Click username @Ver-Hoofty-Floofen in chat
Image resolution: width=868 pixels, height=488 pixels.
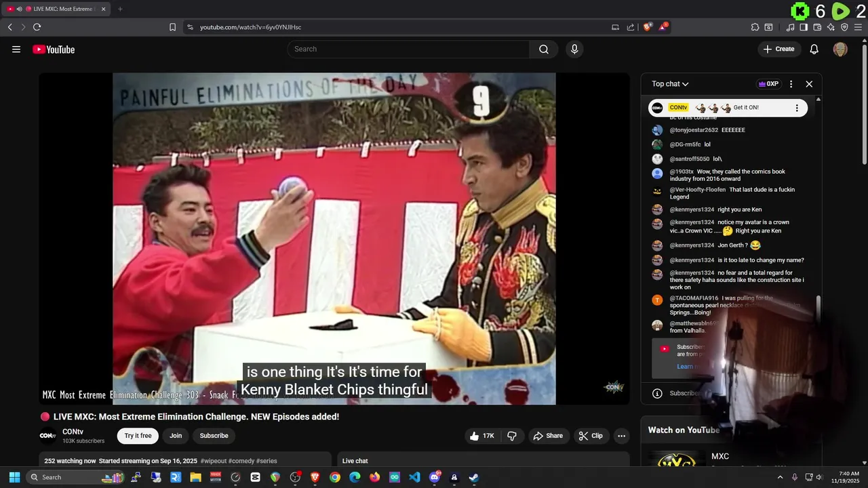(x=698, y=190)
